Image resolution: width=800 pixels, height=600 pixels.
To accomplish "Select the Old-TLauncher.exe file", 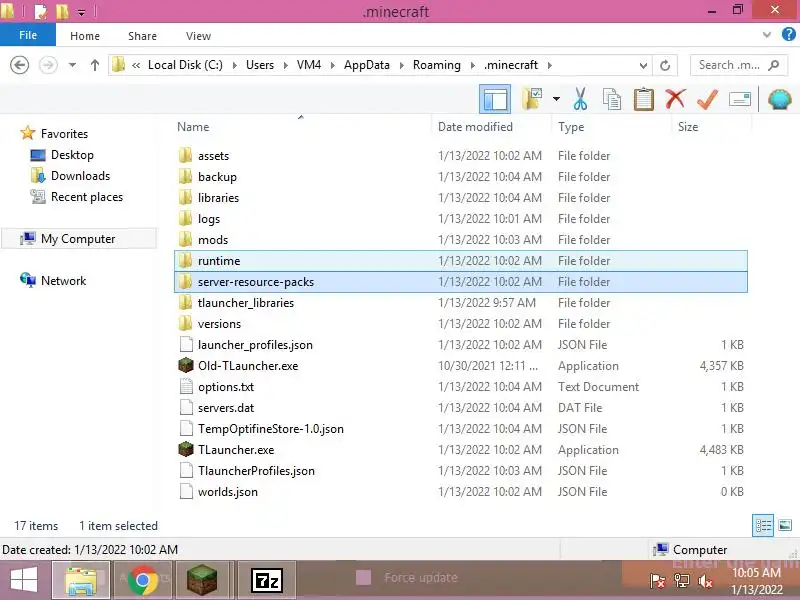I will click(x=461, y=366).
